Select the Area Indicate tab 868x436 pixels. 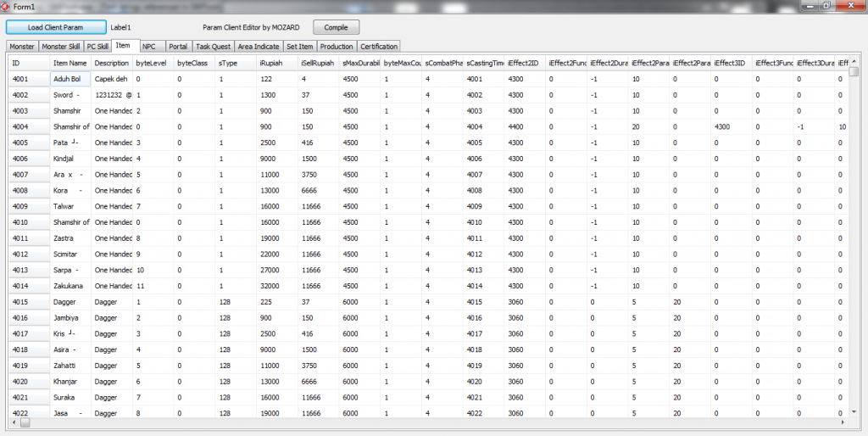coord(259,47)
